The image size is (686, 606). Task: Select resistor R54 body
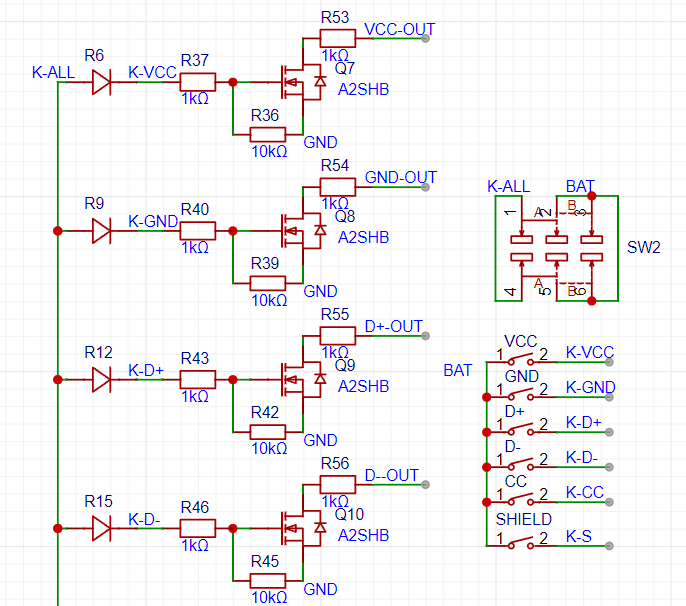click(x=338, y=187)
